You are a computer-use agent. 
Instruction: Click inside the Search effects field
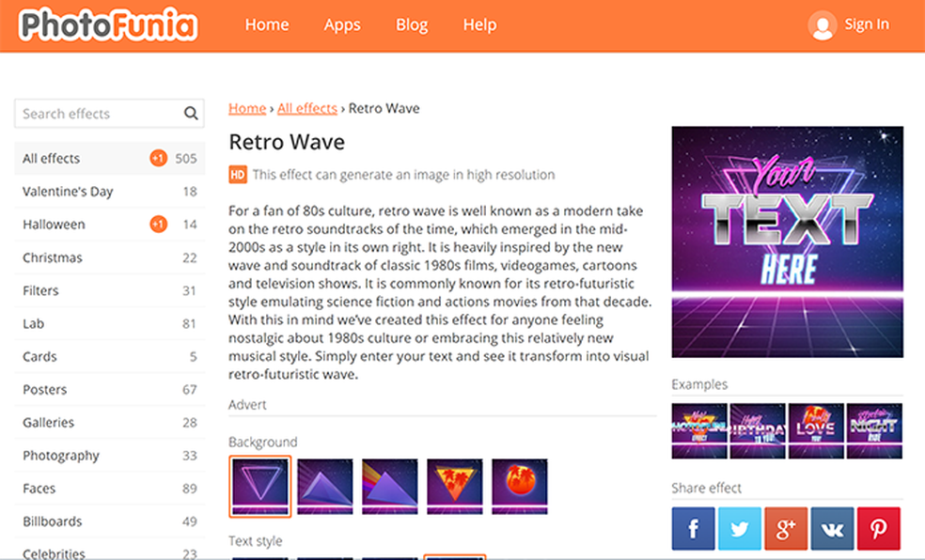(94, 113)
